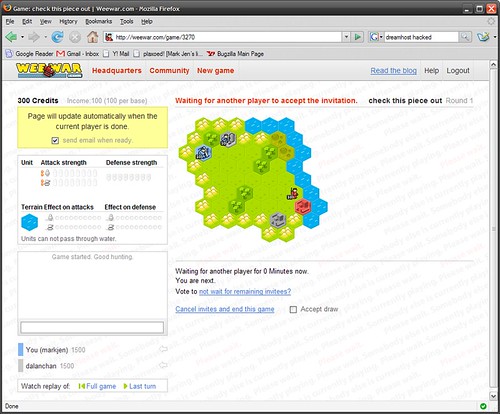Click the green status icon in status bar
The height and width of the screenshot is (414, 500).
point(483,406)
